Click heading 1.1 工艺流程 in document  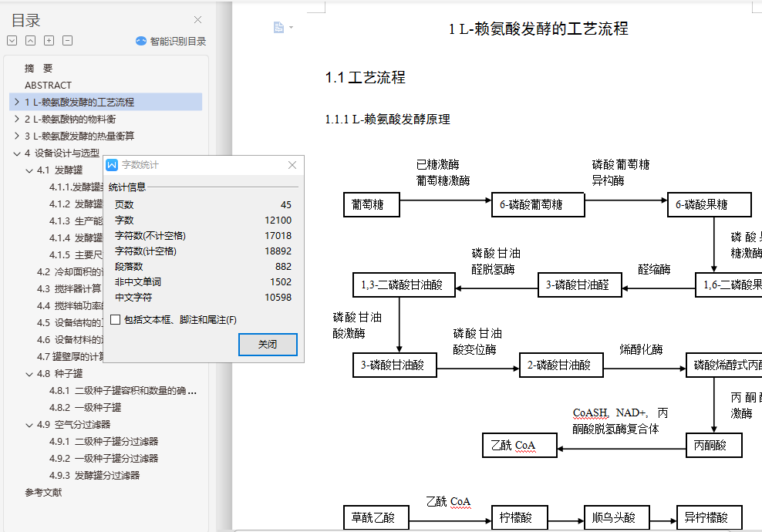[x=365, y=77]
